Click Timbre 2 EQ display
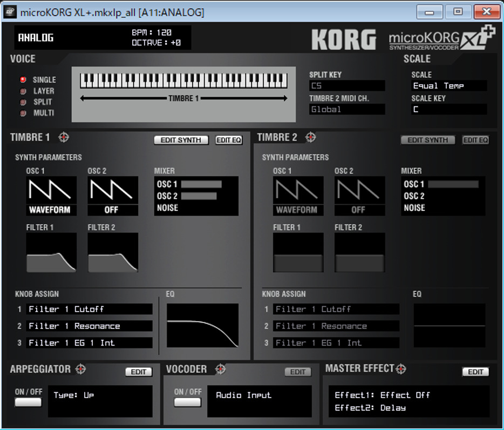Screen dimensions: 504x430 coord(449,325)
